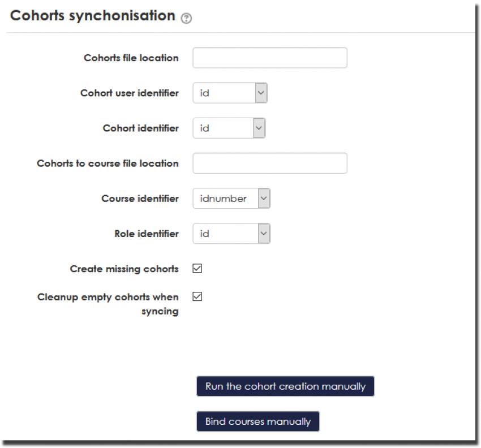Viewport: 481px width, 448px height.
Task: Click the Cleanup empty cohorts when syncing label
Action: click(108, 304)
